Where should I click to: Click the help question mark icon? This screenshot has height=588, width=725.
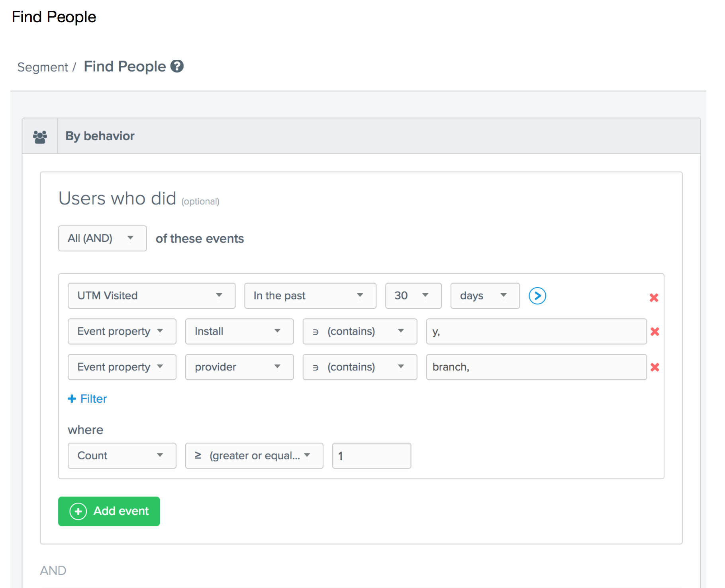pyautogui.click(x=177, y=66)
